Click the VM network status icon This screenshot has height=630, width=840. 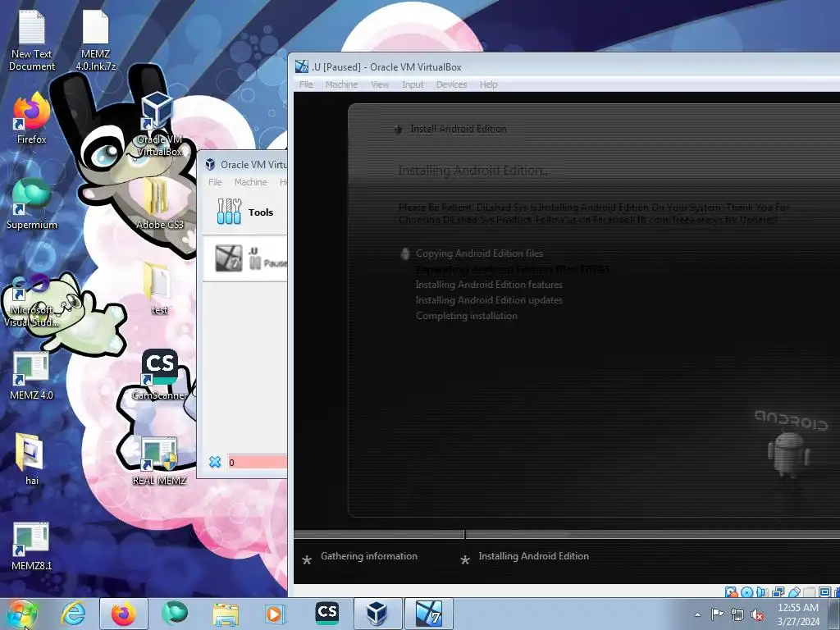coord(778,592)
